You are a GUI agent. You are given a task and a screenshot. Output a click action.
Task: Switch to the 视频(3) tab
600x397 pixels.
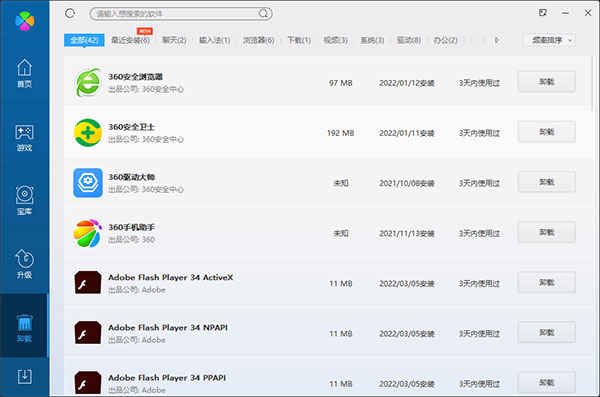tap(336, 40)
